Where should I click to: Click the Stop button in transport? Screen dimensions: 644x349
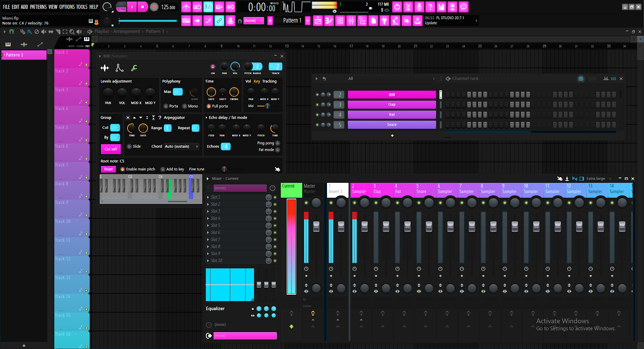coord(142,7)
